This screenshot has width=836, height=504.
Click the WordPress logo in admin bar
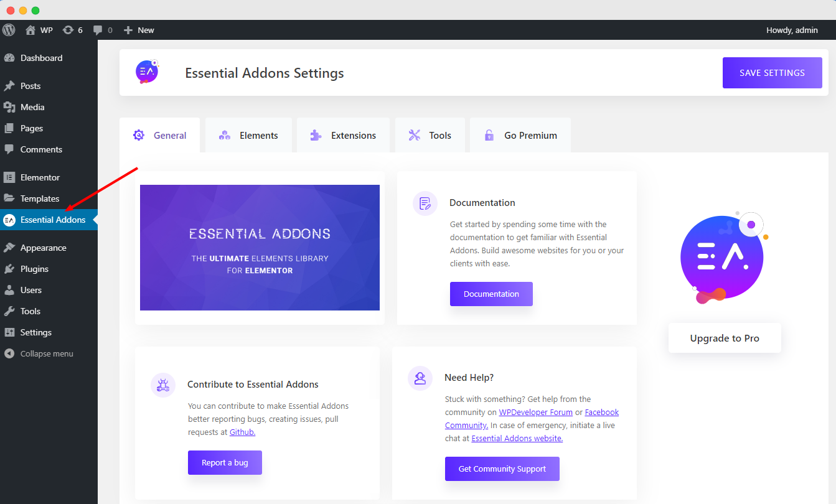pos(9,30)
